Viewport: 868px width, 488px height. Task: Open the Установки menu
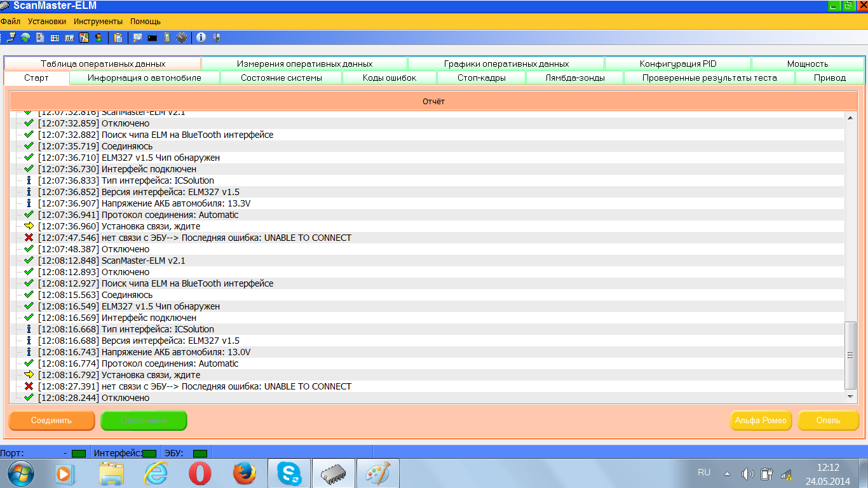tap(47, 21)
